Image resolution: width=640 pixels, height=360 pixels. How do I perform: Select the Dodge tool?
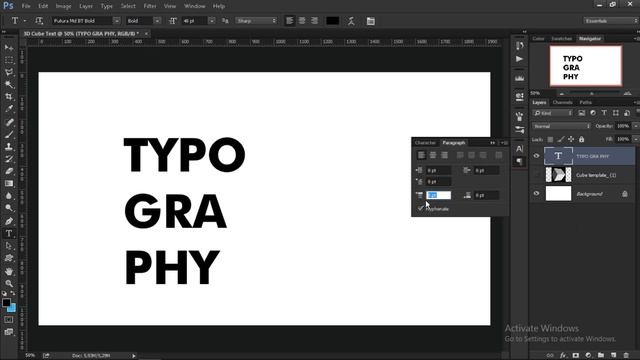pyautogui.click(x=9, y=208)
